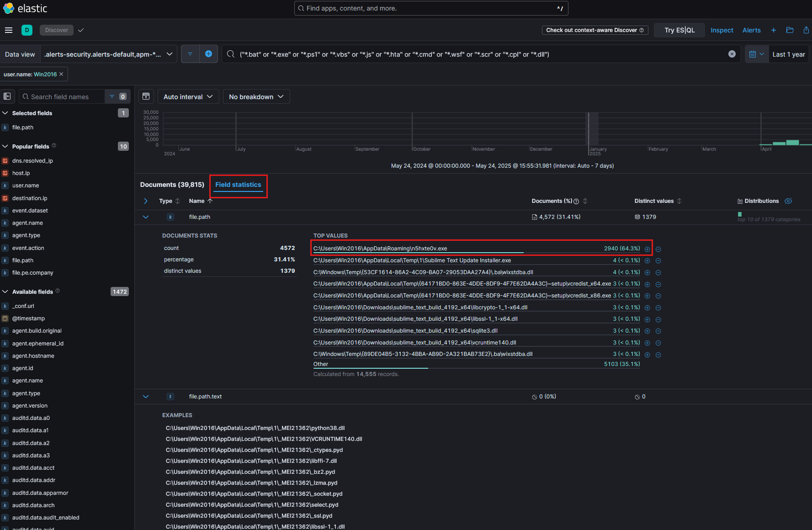Click the green D space avatar
Viewport: 812px width, 530px height.
click(27, 30)
